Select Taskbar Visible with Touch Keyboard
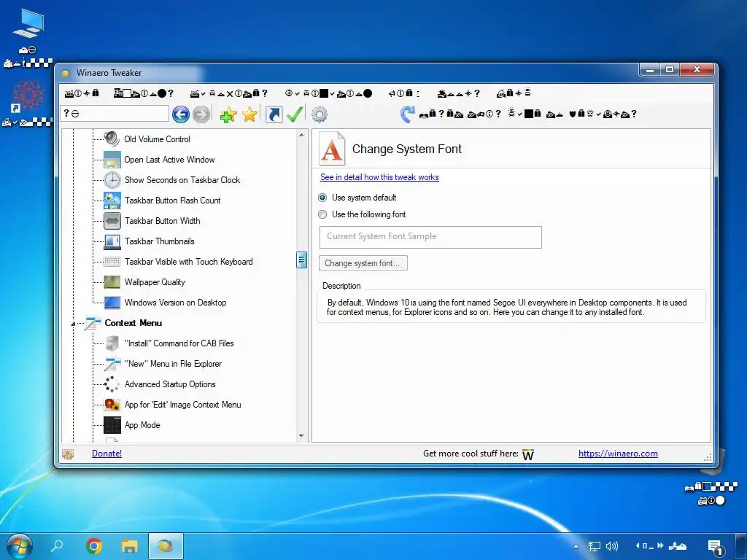The image size is (747, 560). (x=189, y=262)
